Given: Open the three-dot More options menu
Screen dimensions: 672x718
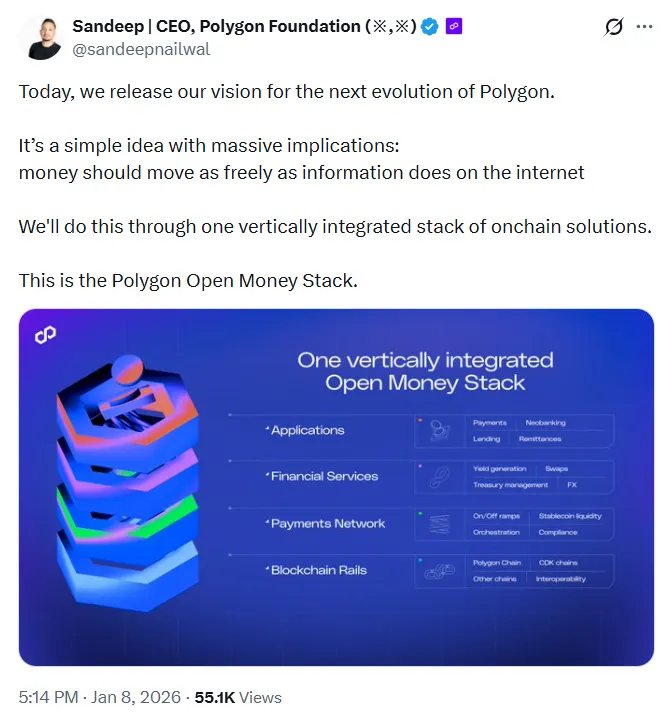Looking at the screenshot, I should pos(646,28).
